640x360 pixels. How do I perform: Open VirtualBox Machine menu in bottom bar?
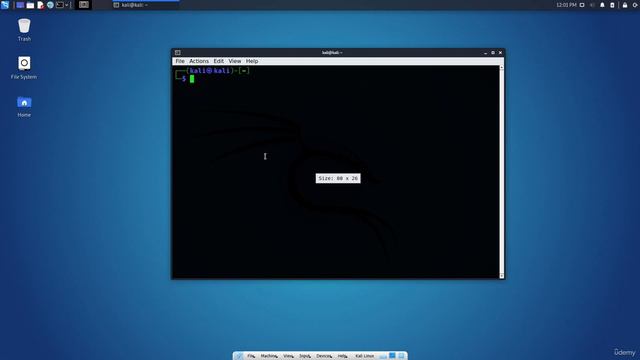click(269, 356)
